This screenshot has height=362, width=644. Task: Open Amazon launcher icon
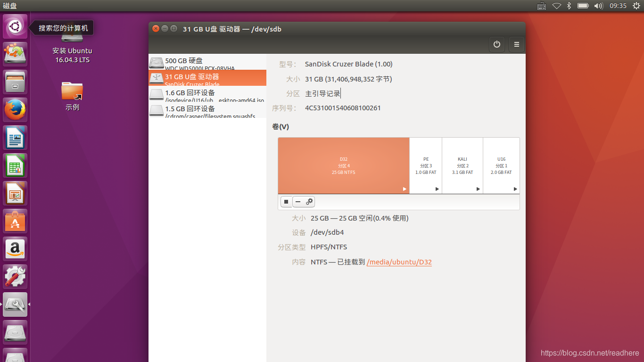pyautogui.click(x=16, y=249)
